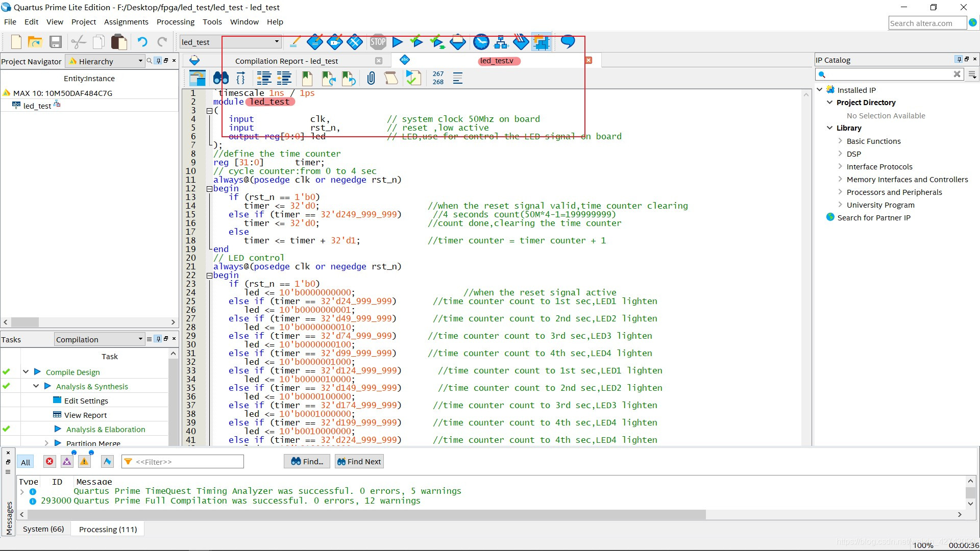The height and width of the screenshot is (551, 980).
Task: Click the Start Compilation play icon
Action: [x=398, y=42]
